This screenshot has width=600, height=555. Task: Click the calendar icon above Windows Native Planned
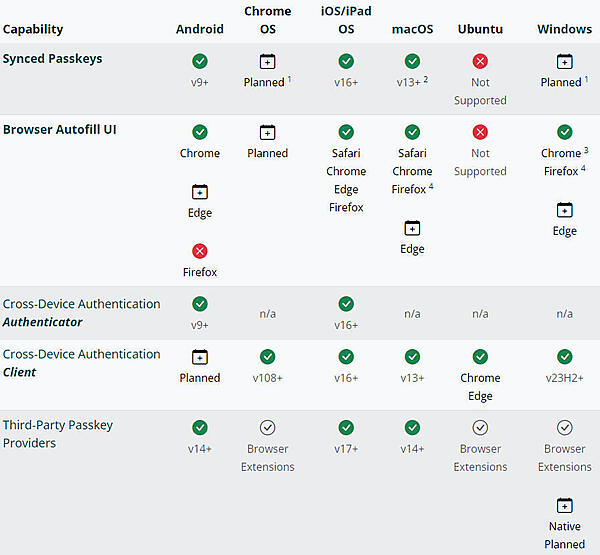(x=564, y=506)
